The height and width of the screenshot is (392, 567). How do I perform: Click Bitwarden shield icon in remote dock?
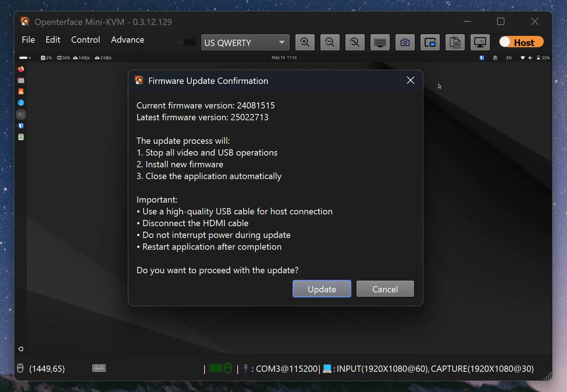point(21,126)
